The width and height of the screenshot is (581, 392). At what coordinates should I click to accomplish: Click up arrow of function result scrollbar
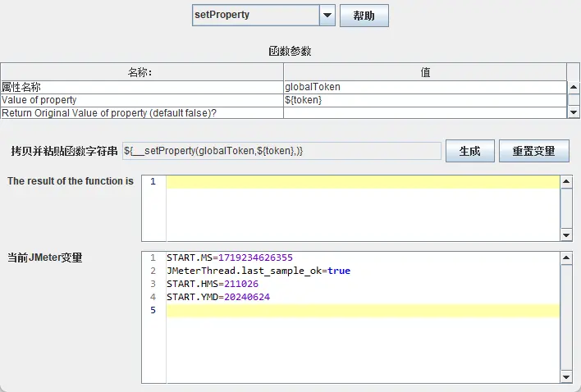point(565,181)
